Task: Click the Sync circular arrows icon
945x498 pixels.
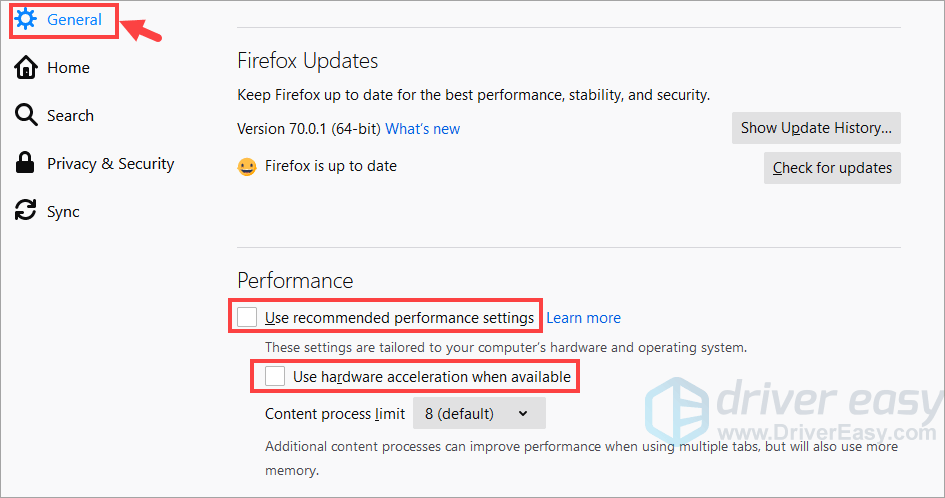Action: pyautogui.click(x=26, y=211)
